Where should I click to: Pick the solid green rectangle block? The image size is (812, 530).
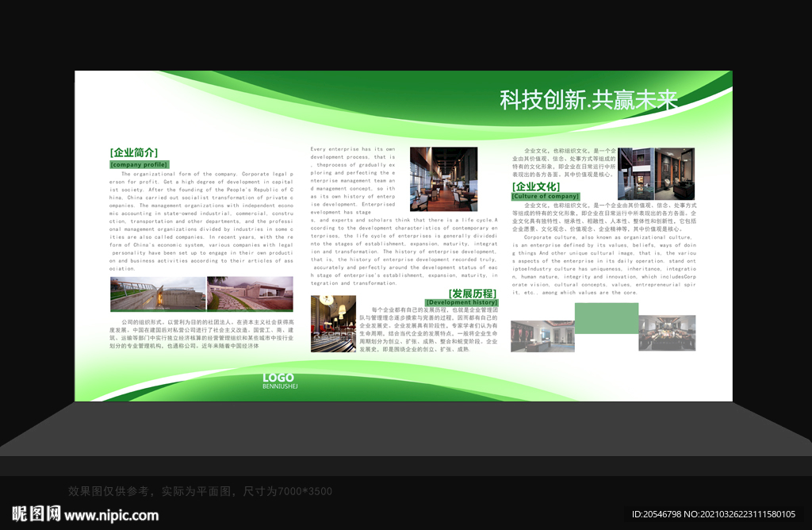[x=606, y=318]
